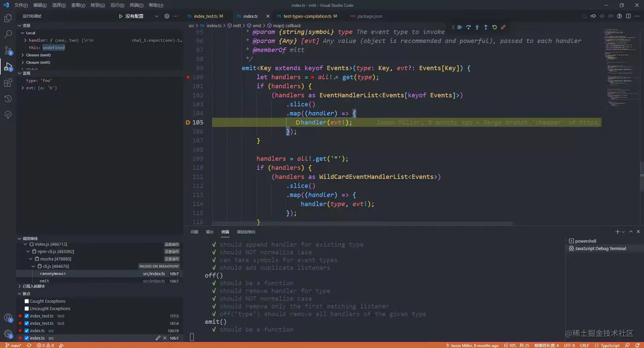Edit condition of index.ts 105:7 breakpoint
This screenshot has height=348, width=644.
pyautogui.click(x=158, y=338)
